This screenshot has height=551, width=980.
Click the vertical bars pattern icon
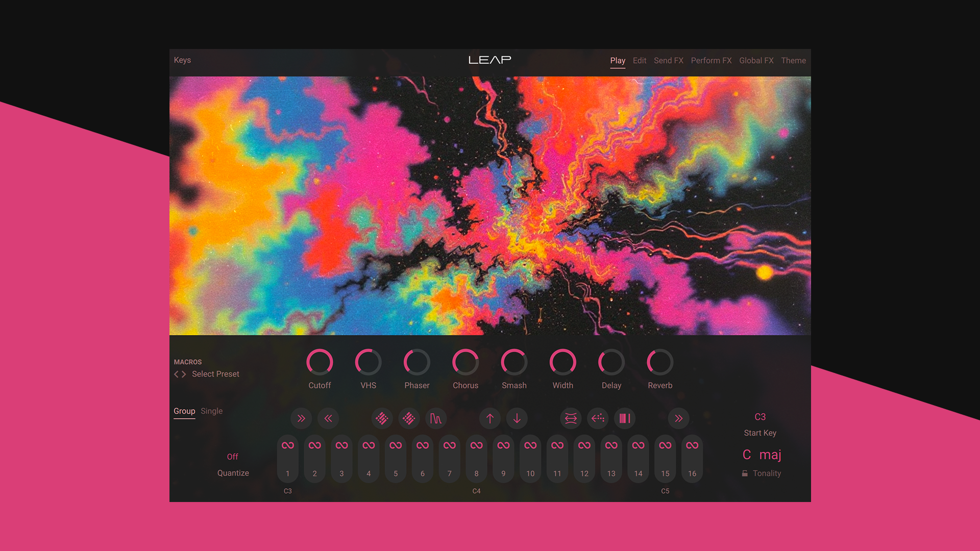pyautogui.click(x=625, y=418)
